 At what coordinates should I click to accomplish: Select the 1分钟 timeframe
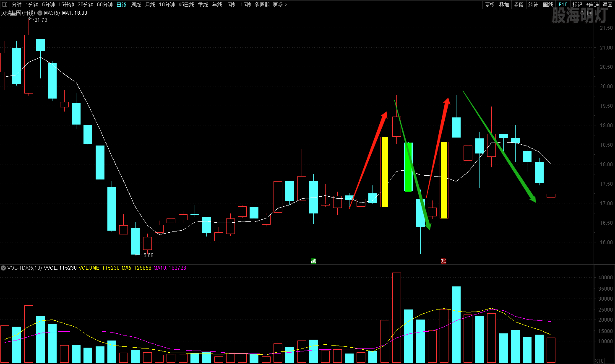(x=32, y=5)
